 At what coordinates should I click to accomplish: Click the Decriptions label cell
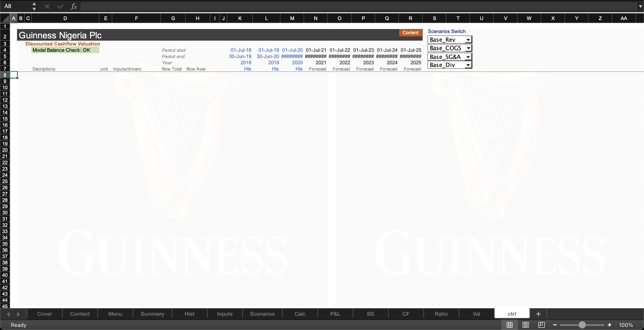coord(44,69)
